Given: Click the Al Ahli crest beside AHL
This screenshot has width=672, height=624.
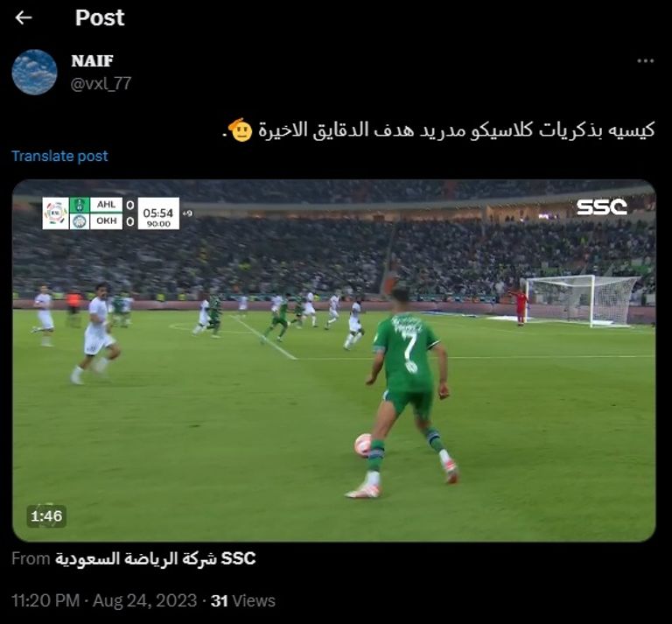Looking at the screenshot, I should point(80,205).
